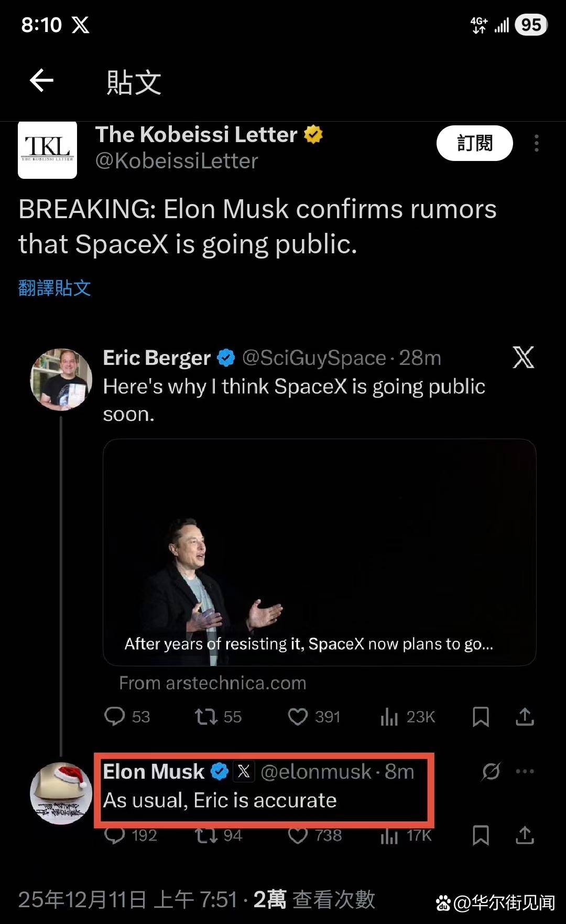Reply to Eric Berger's tweet

115,716
